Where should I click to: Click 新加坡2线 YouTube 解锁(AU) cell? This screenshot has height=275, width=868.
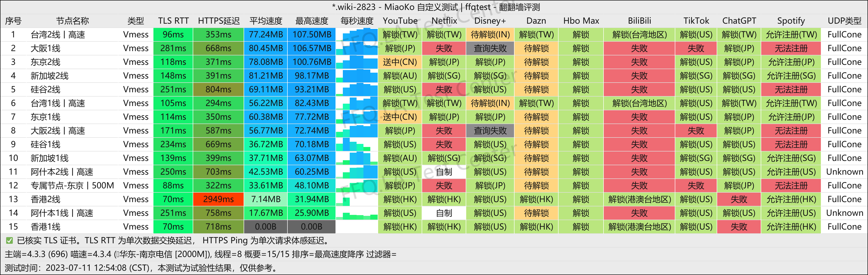pos(400,76)
